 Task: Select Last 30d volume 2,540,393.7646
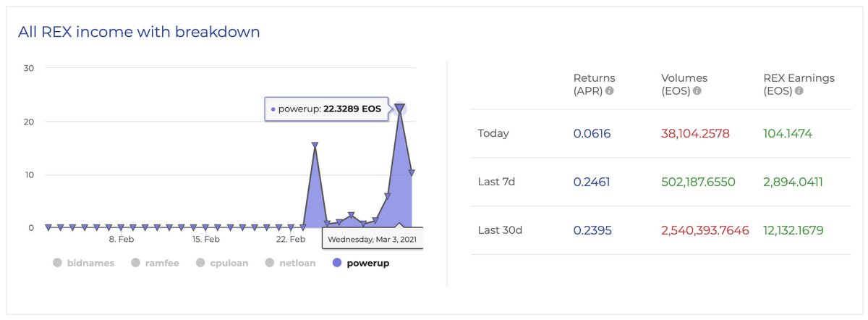coord(705,230)
